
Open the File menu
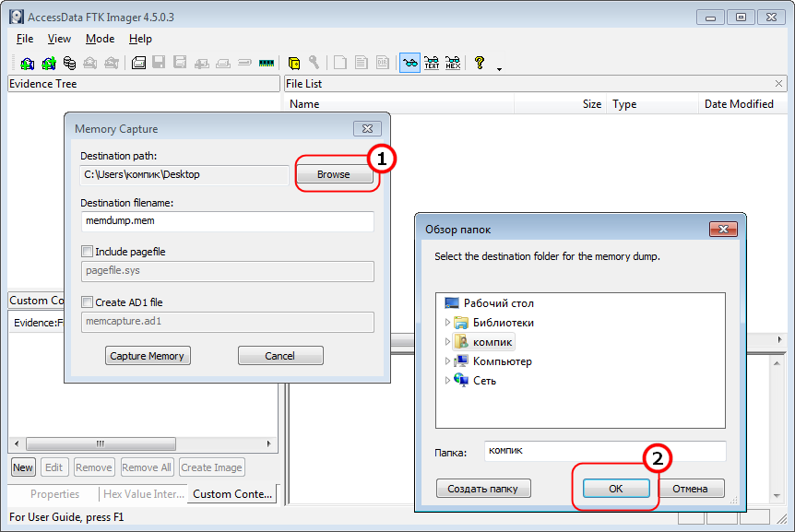coord(25,39)
